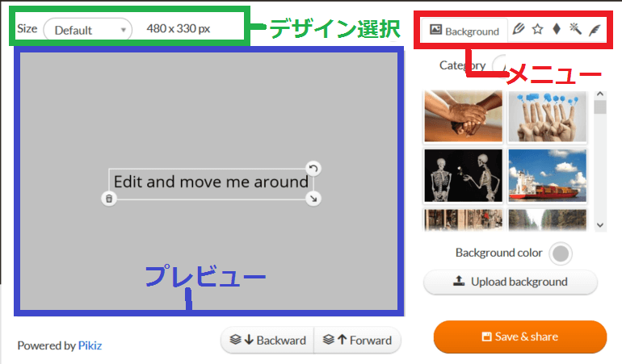Select the diamond icon tab
The image size is (622, 364).
(557, 29)
